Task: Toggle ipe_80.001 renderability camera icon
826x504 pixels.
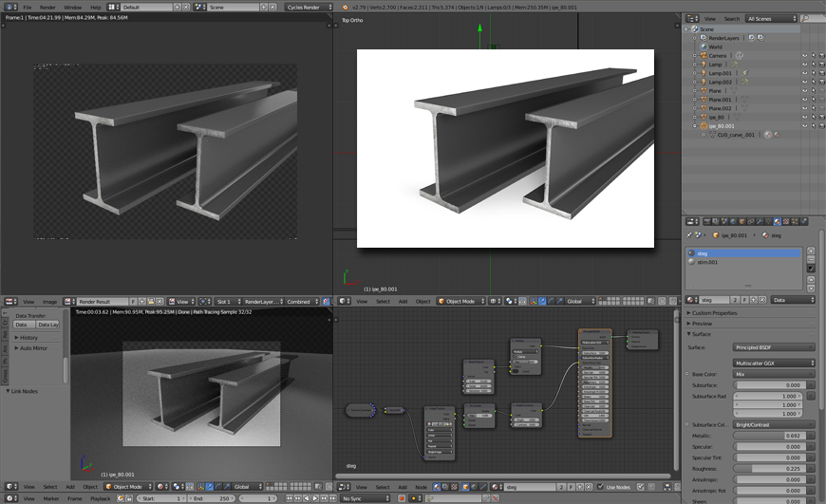Action: (x=822, y=126)
